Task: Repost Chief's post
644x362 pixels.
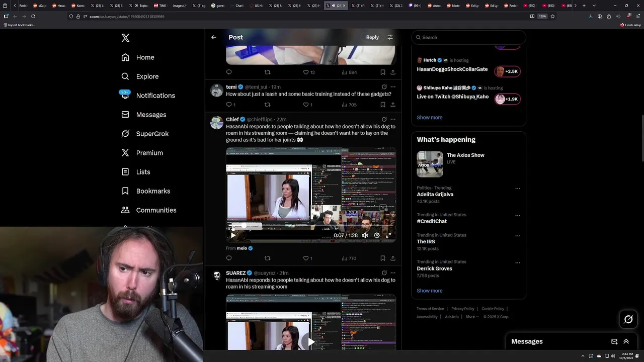Action: [267, 258]
